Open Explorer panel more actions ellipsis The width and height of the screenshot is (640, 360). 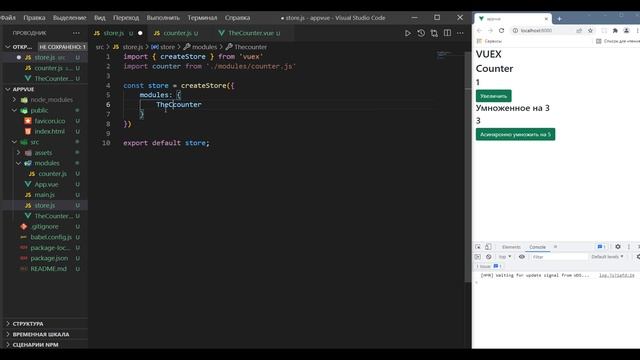coord(76,33)
